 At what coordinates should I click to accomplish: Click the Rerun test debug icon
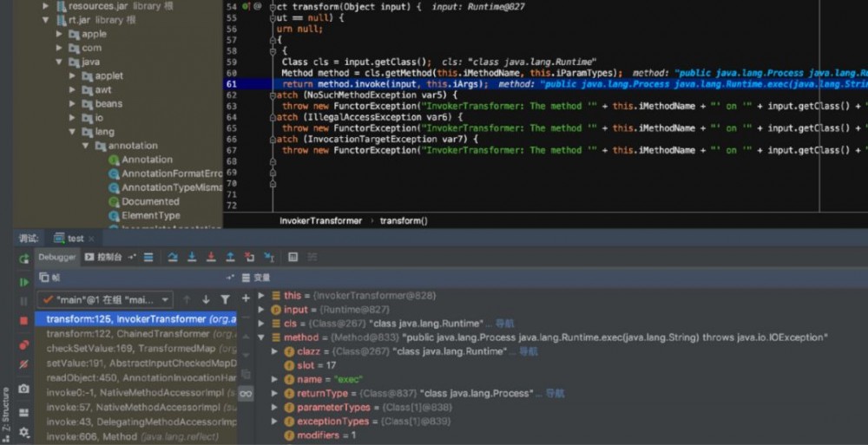click(23, 259)
